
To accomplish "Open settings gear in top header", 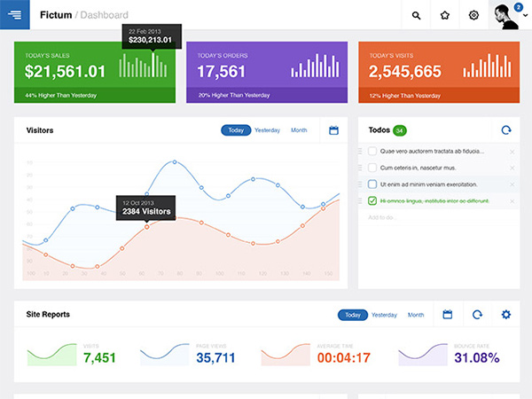I will [x=473, y=15].
